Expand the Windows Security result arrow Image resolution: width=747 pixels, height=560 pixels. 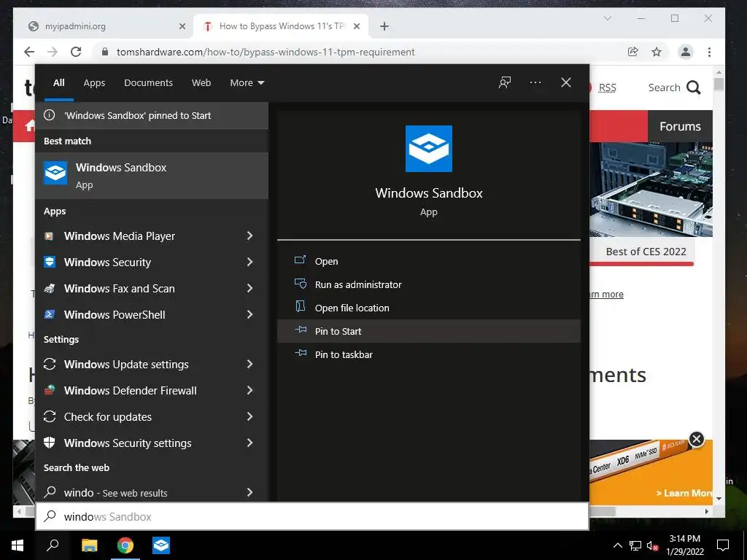249,262
